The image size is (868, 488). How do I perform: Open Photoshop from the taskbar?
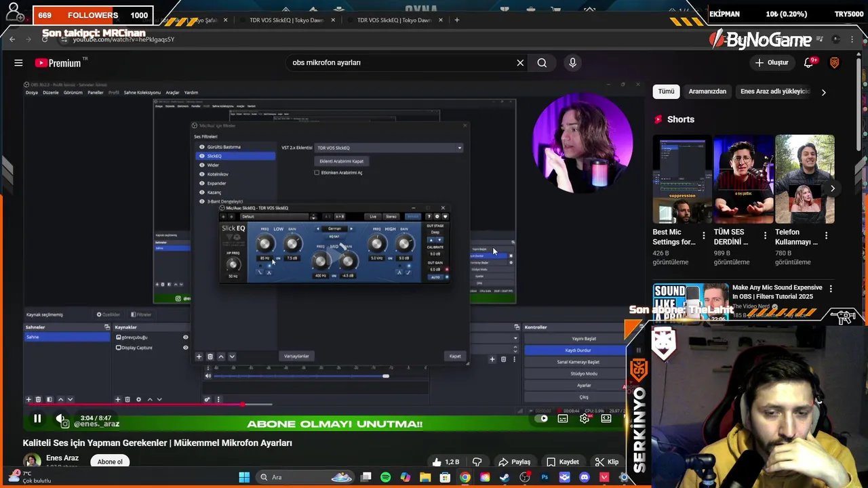pos(545,477)
